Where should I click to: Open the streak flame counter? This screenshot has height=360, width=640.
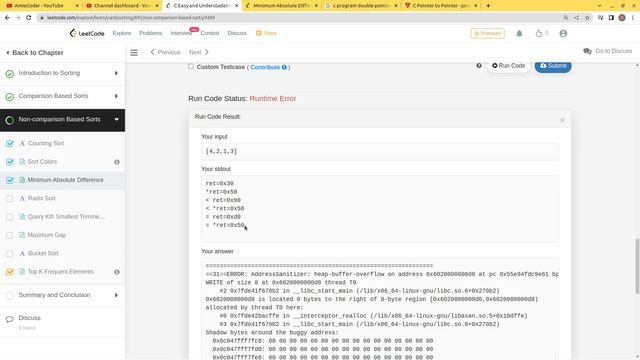[541, 33]
